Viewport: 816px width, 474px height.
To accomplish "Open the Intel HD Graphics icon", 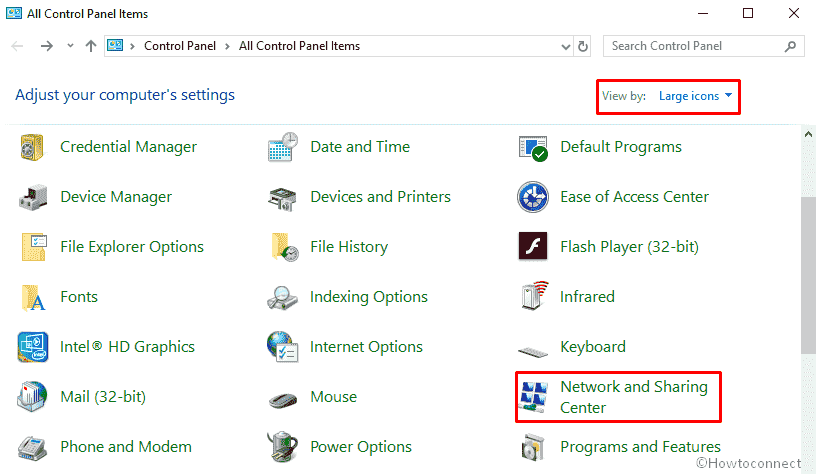I will [33, 347].
